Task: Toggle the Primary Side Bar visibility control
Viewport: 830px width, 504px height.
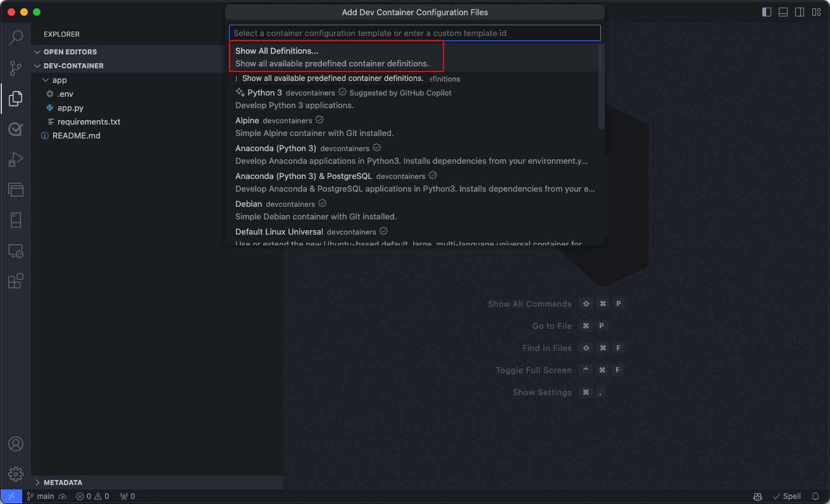Action: (x=766, y=11)
